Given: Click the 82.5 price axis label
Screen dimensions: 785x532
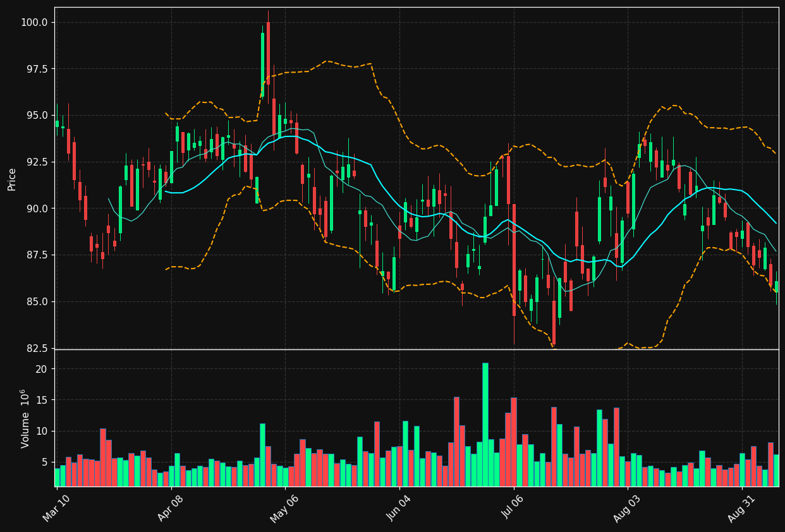Looking at the screenshot, I should tap(37, 348).
